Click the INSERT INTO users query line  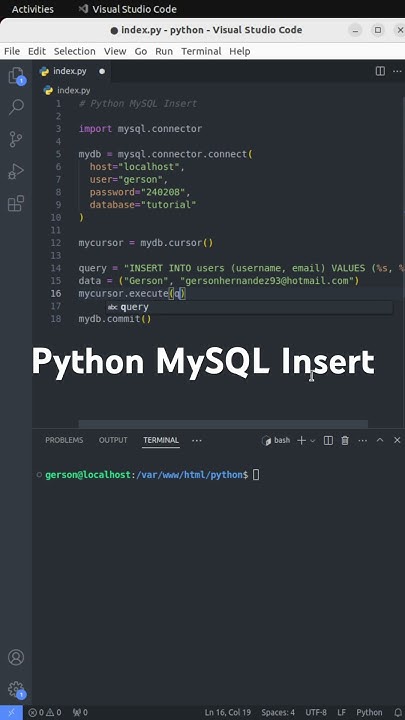(x=242, y=268)
